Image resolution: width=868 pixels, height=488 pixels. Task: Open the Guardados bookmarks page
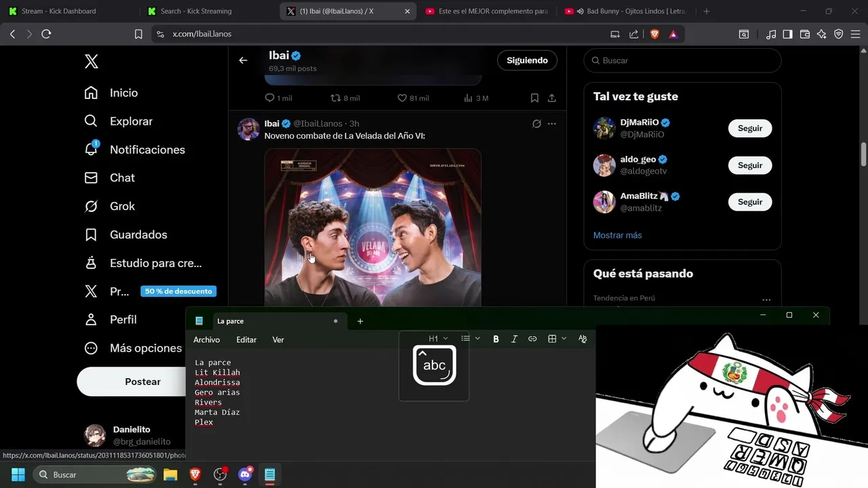click(125, 235)
